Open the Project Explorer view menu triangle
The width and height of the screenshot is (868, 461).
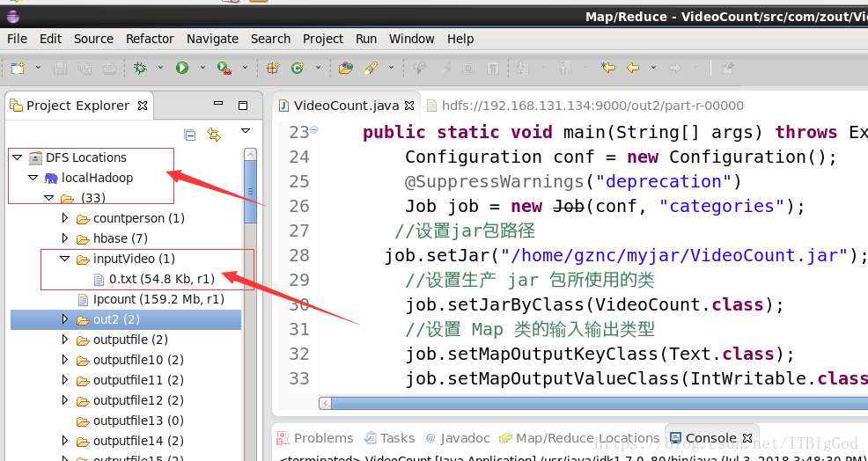[x=246, y=130]
